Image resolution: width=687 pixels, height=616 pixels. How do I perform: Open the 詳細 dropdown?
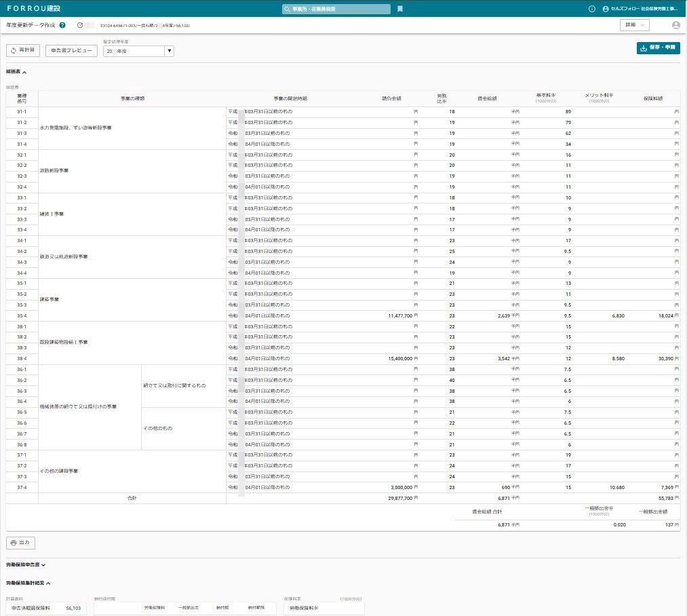click(x=634, y=25)
